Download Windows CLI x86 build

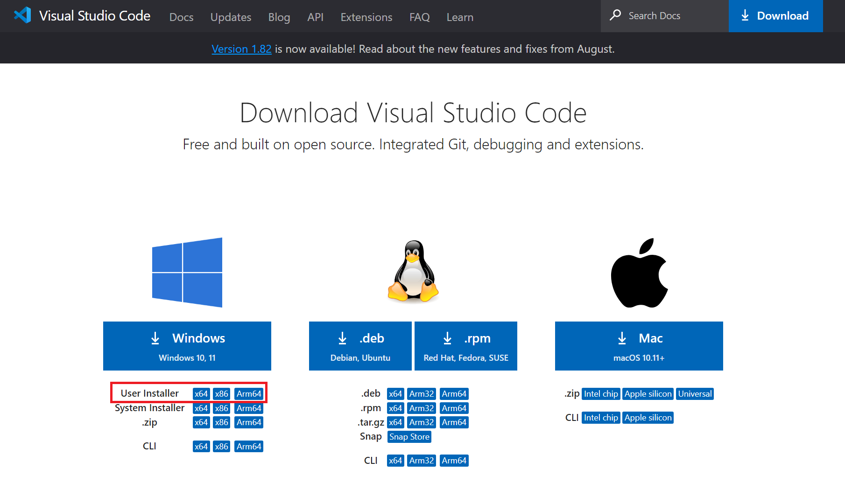(221, 447)
